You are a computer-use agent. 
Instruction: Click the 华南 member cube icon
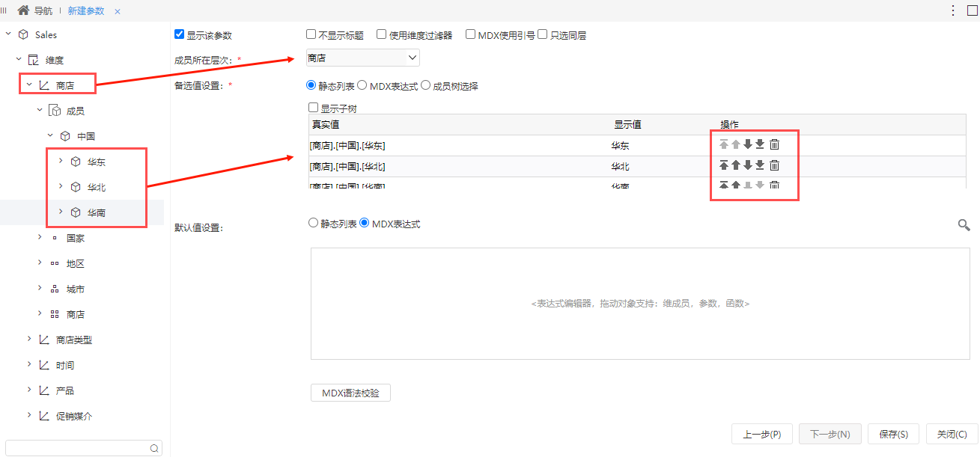(76, 212)
